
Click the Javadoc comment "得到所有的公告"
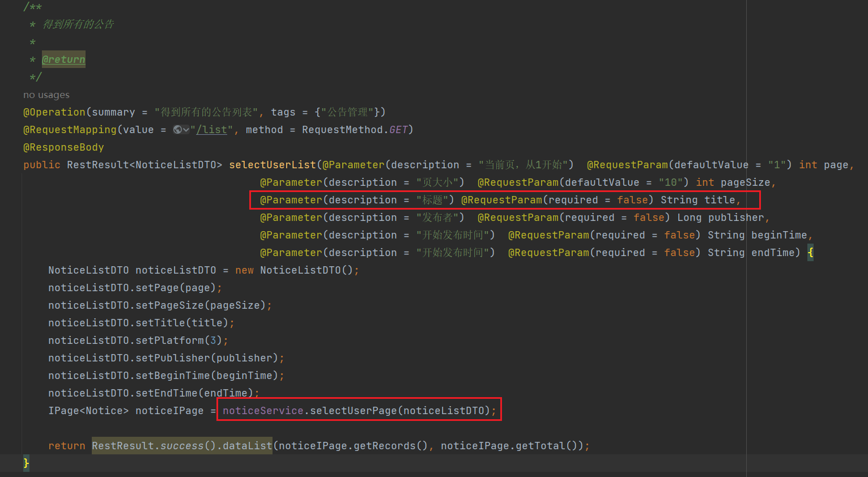click(79, 24)
